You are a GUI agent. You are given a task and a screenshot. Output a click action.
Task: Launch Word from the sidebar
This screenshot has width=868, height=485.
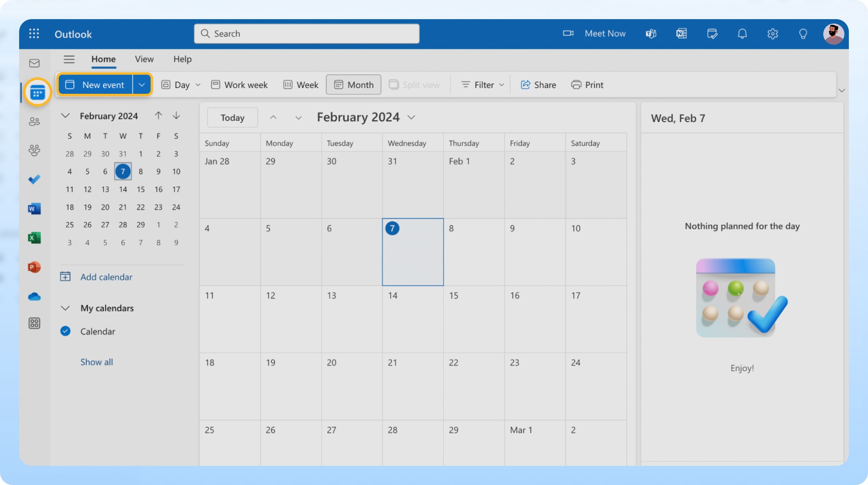pyautogui.click(x=34, y=209)
